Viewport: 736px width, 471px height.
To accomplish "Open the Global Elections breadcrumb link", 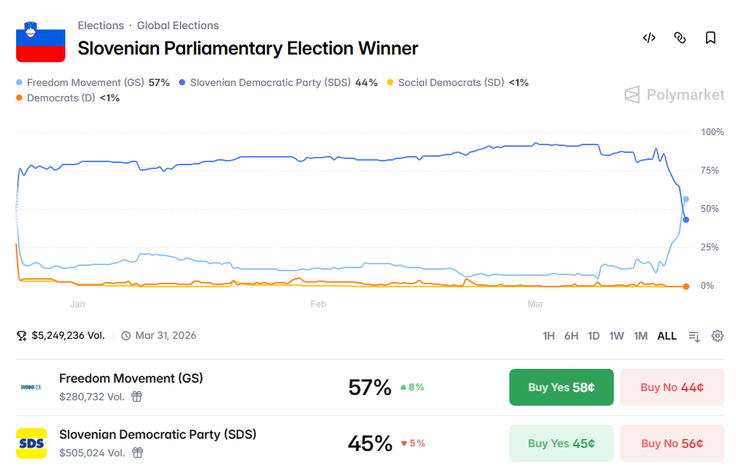I will (x=177, y=25).
